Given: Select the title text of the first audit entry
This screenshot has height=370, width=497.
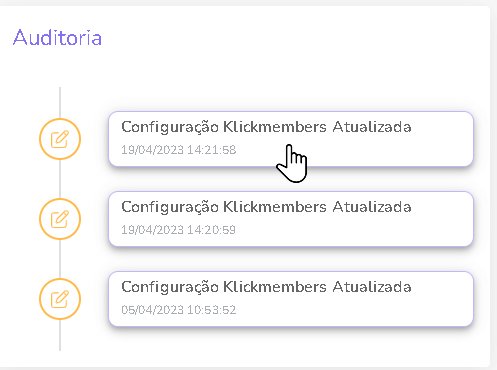Looking at the screenshot, I should pyautogui.click(x=266, y=127).
